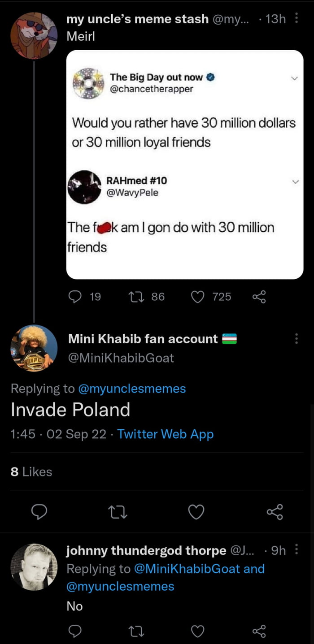The width and height of the screenshot is (314, 644).
Task: View the 8 Likes list
Action: (31, 471)
